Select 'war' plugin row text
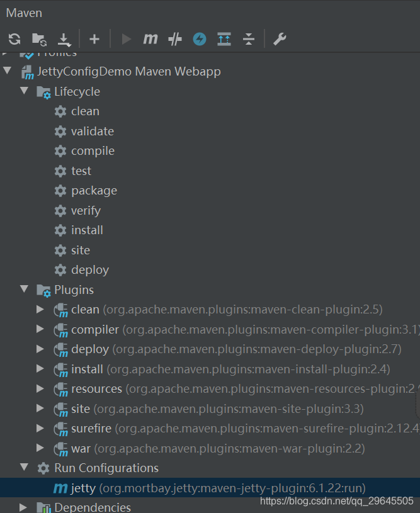This screenshot has height=513, width=420. (x=81, y=448)
